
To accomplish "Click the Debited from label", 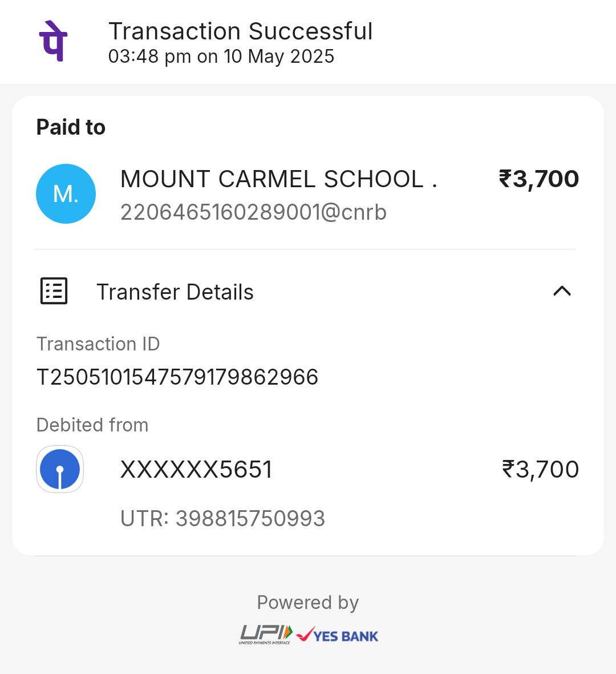I will coord(92,425).
